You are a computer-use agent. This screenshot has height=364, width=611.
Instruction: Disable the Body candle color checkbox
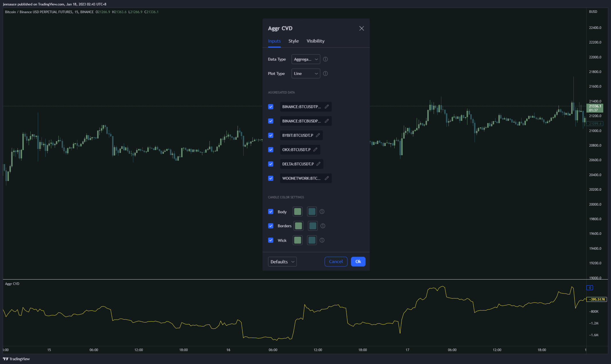(x=271, y=212)
